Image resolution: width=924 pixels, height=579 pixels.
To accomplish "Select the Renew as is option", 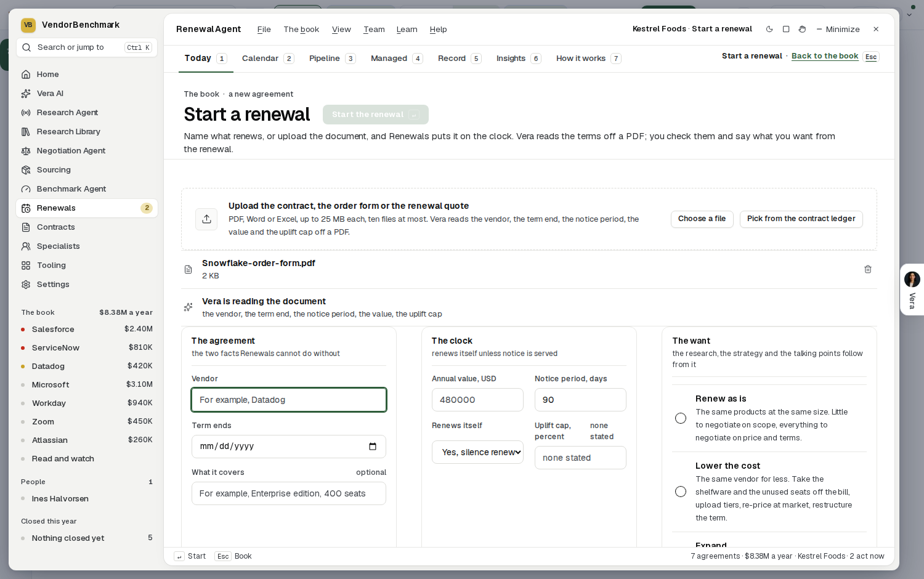I will [681, 418].
